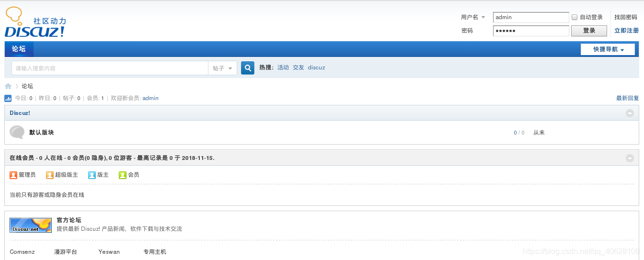The image size is (644, 260).
Task: Click the 登录 button
Action: pos(589,31)
